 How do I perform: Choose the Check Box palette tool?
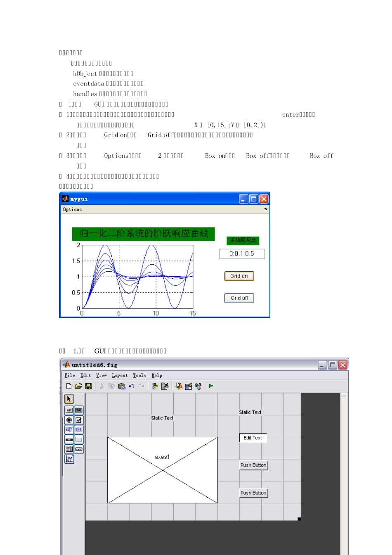click(x=79, y=420)
